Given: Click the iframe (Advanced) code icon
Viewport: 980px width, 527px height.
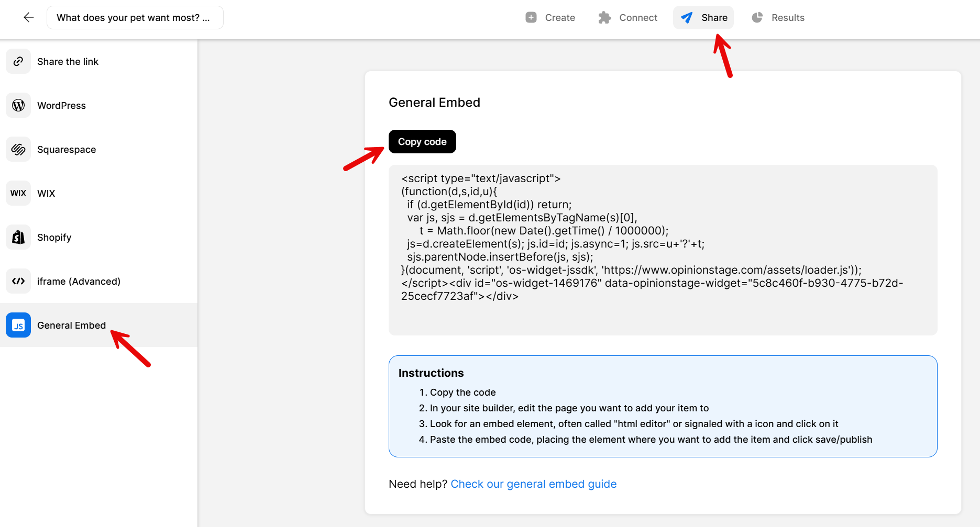Looking at the screenshot, I should click(18, 281).
